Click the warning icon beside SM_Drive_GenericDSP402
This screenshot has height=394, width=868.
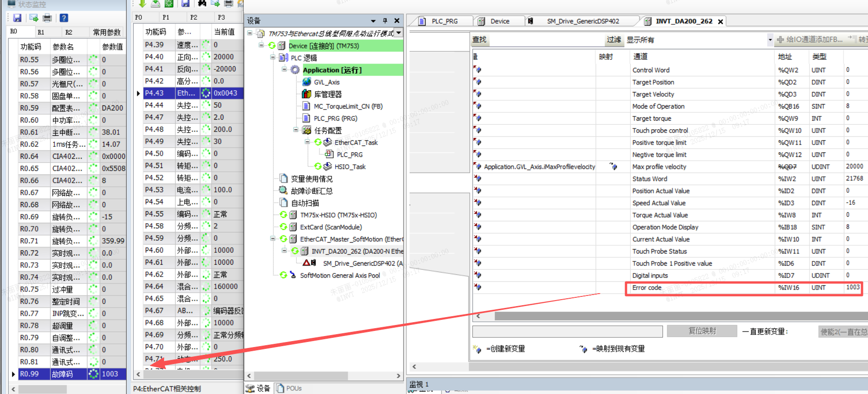pos(306,263)
